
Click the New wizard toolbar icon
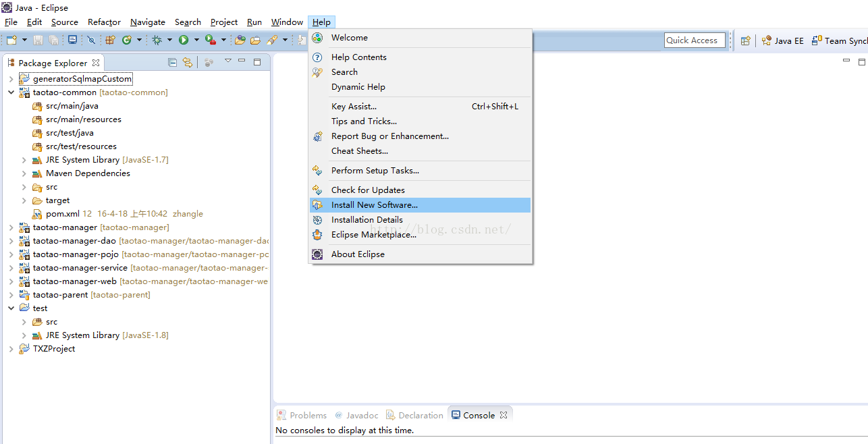tap(11, 40)
